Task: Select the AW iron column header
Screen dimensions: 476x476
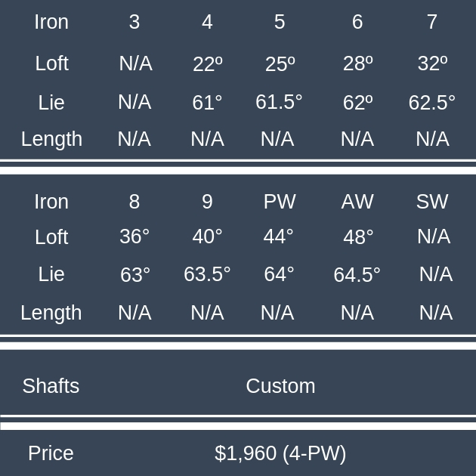Action: click(357, 202)
